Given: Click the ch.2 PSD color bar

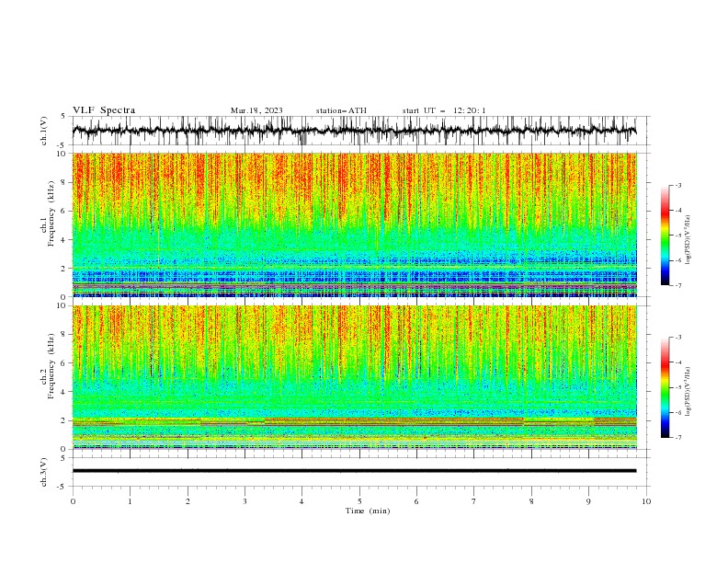Looking at the screenshot, I should [x=665, y=387].
